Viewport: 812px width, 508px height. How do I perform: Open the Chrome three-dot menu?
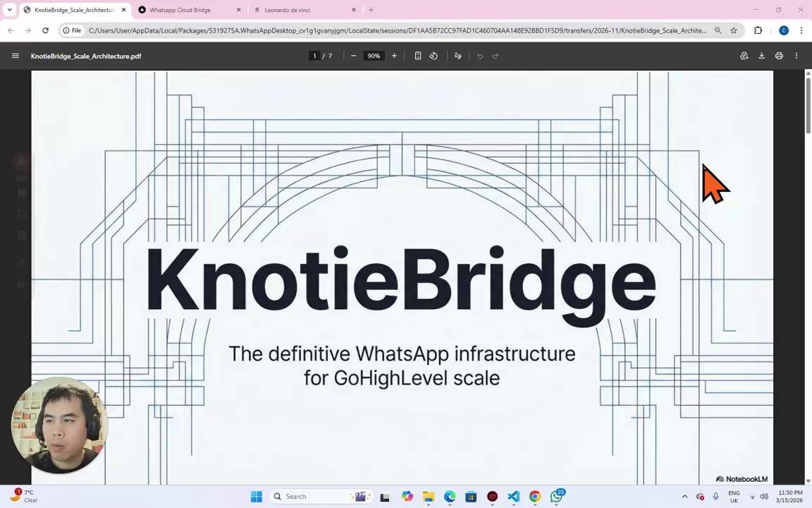801,30
